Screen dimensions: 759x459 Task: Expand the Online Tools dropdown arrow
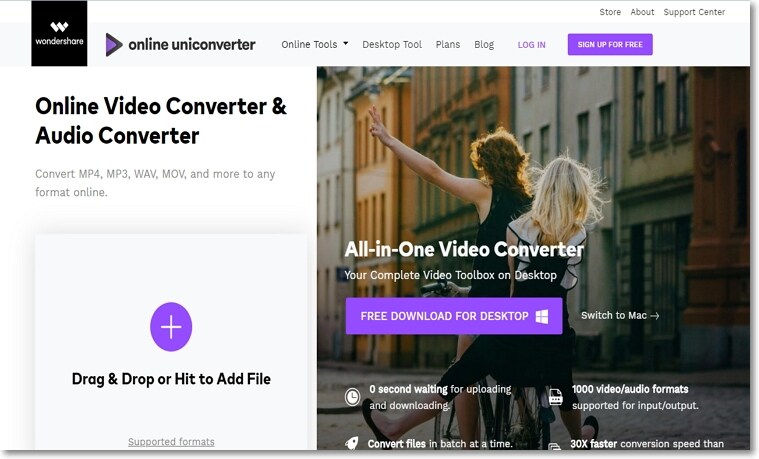pos(346,43)
